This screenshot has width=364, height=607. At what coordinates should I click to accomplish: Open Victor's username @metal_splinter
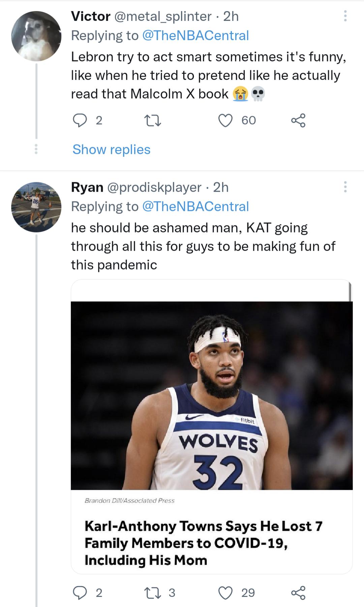(x=163, y=16)
